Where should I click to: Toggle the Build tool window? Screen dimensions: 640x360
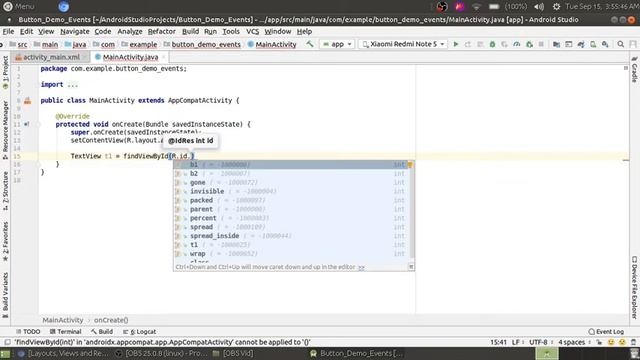click(x=102, y=331)
